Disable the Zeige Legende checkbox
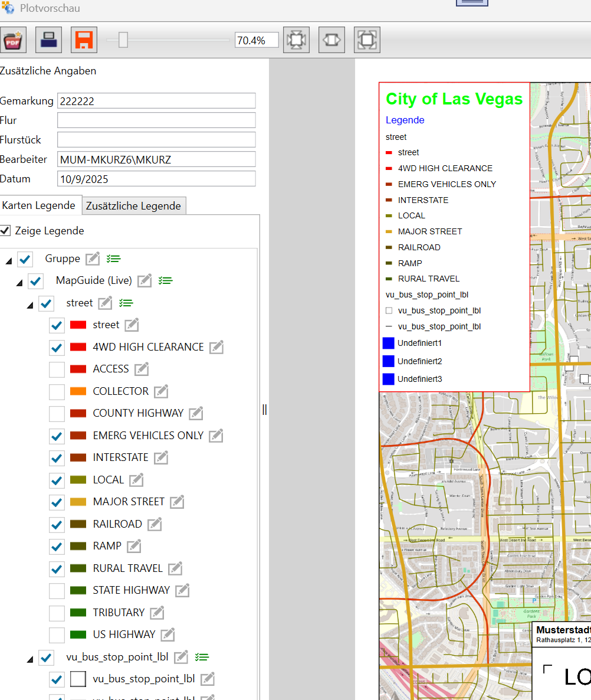591x700 pixels. point(5,231)
